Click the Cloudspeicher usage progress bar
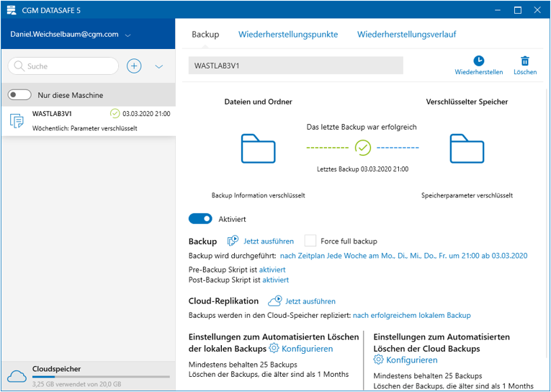The image size is (551, 392). tap(102, 377)
